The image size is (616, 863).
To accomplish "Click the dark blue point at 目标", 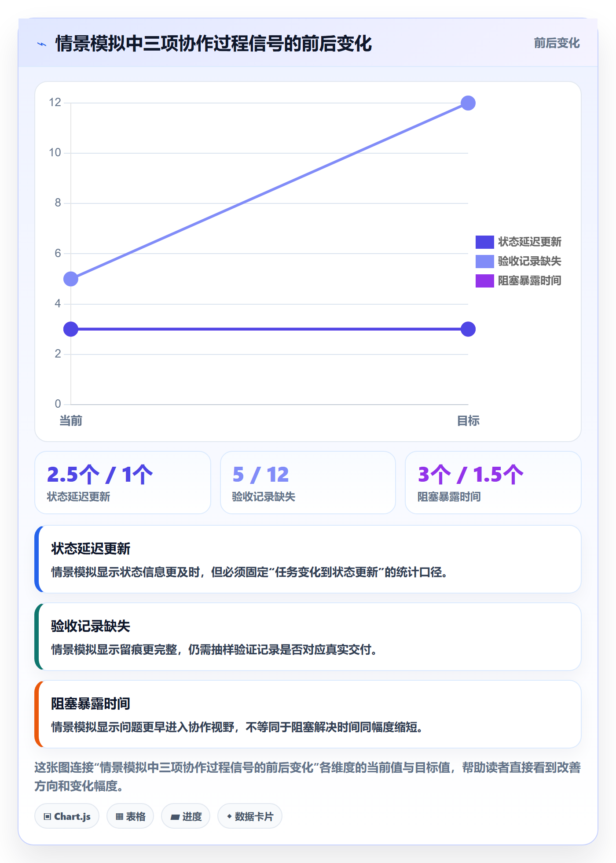I will coord(468,329).
